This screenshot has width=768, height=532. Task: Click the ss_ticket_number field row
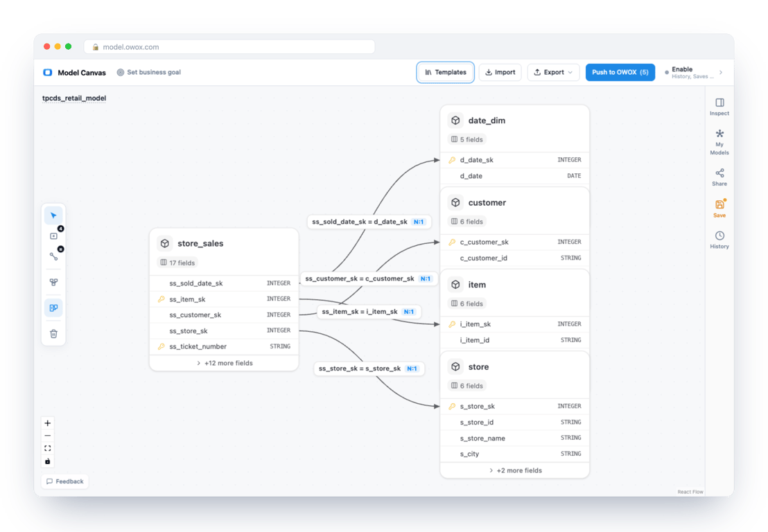coord(225,346)
